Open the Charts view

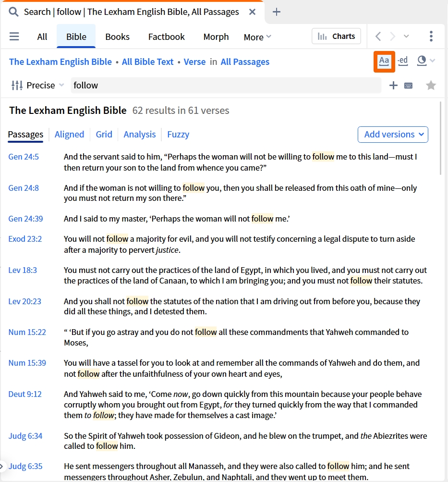click(336, 36)
